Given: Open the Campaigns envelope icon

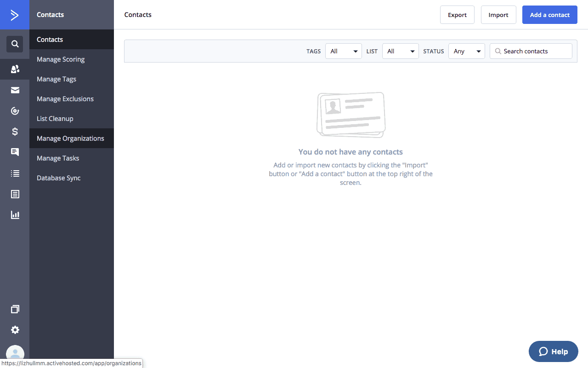Looking at the screenshot, I should pyautogui.click(x=15, y=90).
